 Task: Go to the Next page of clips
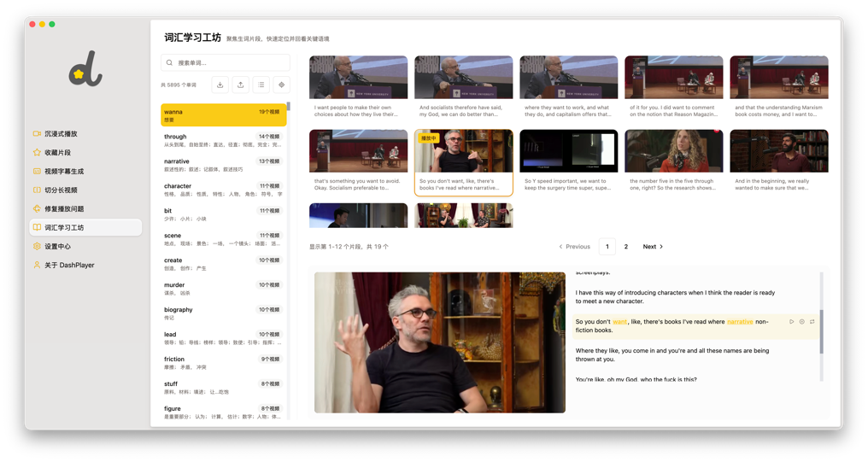(x=653, y=247)
